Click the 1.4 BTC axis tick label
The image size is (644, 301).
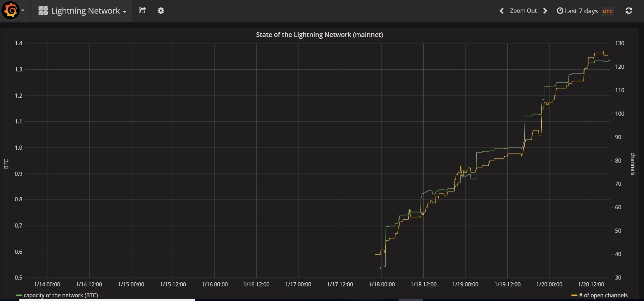pos(18,43)
